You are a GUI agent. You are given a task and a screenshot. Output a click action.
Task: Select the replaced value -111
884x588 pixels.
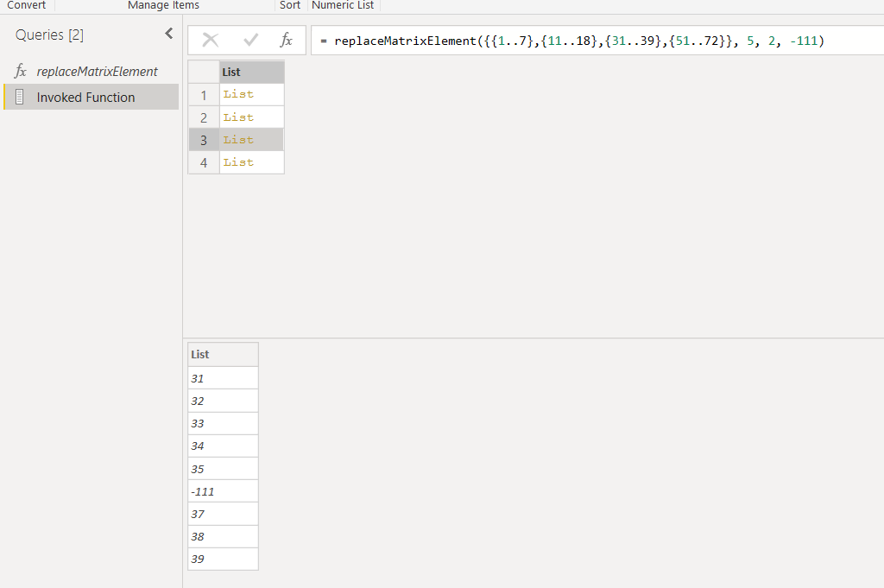(x=223, y=491)
